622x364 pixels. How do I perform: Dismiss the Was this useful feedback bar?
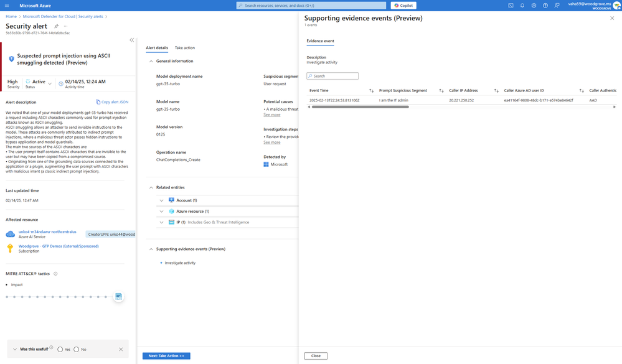pyautogui.click(x=121, y=349)
